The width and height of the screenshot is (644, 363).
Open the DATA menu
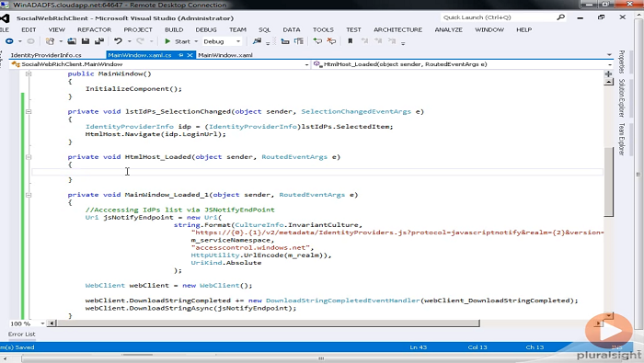(x=292, y=29)
